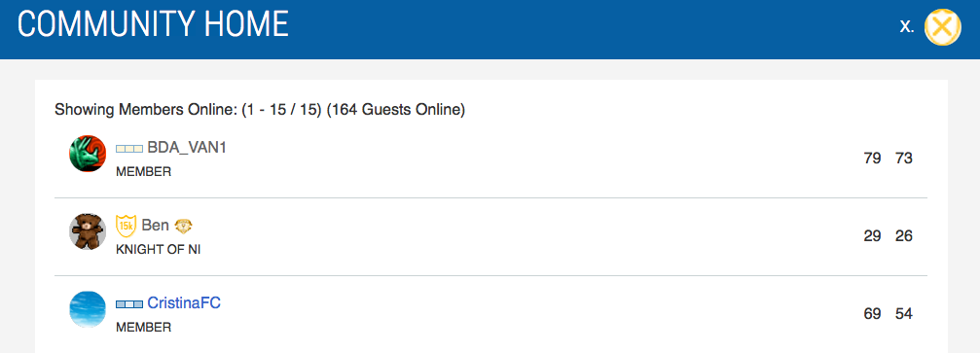980x353 pixels.
Task: Click BDA_VAN1's count of 73
Action: point(904,159)
